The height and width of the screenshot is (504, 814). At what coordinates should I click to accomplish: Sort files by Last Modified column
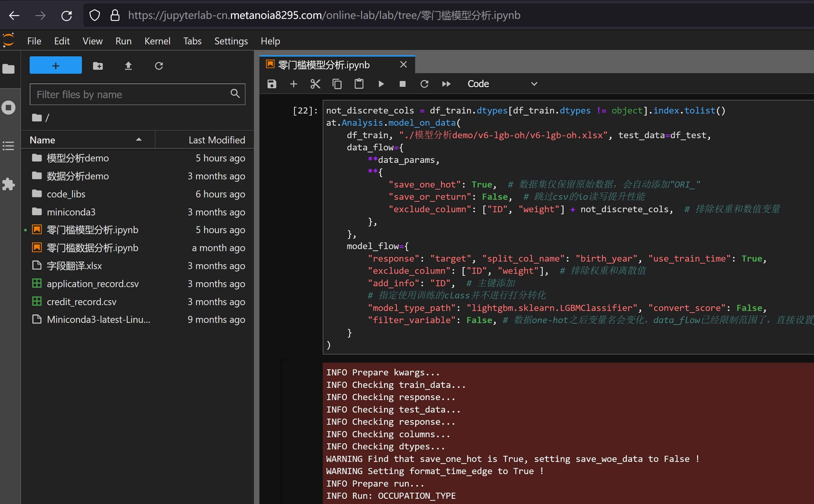[216, 140]
